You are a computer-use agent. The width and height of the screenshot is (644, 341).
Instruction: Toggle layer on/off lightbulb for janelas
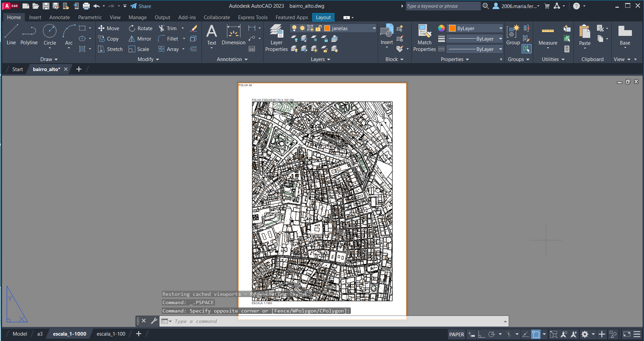[294, 28]
